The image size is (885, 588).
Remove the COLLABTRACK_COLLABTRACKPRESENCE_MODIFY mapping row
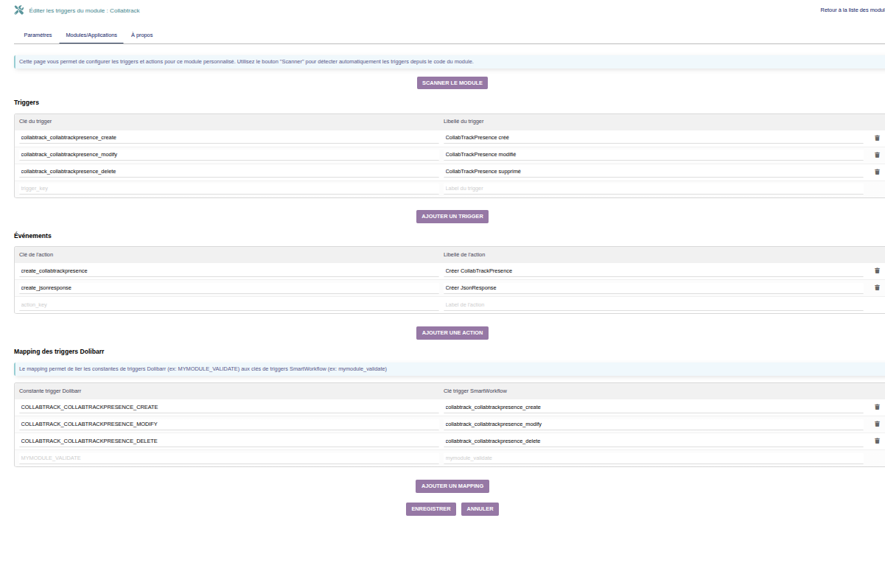[877, 424]
